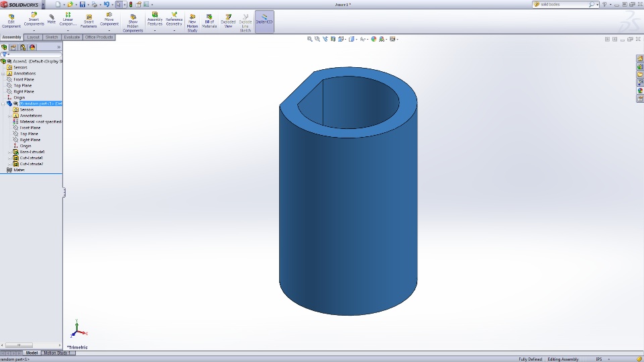The width and height of the screenshot is (644, 362).
Task: Expand the Cut-Extrude1 feature
Action: pyautogui.click(x=9, y=158)
